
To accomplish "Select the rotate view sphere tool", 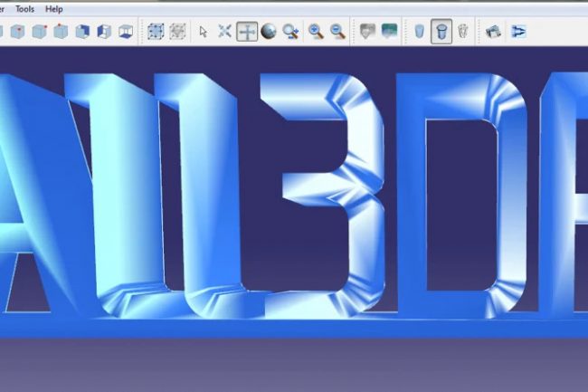I will (x=269, y=32).
